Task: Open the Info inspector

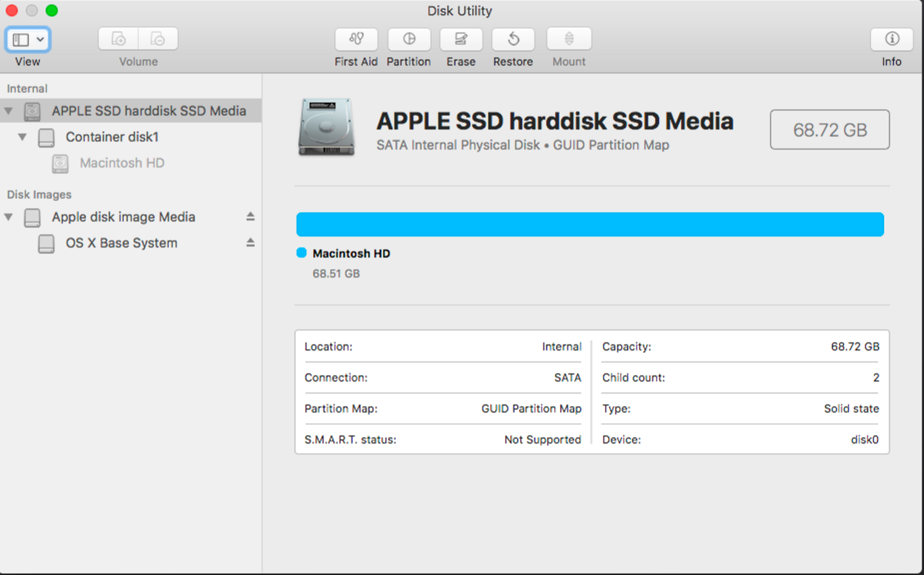Action: pos(892,39)
